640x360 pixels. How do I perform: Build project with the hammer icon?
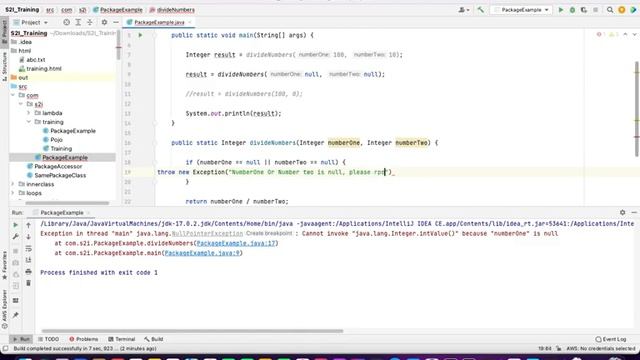click(x=481, y=10)
